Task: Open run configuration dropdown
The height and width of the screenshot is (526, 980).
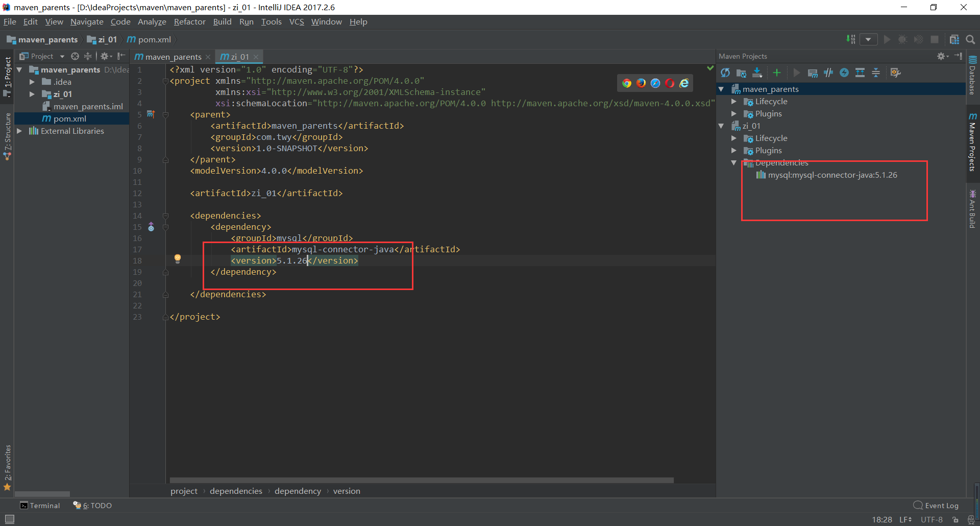Action: (x=868, y=39)
